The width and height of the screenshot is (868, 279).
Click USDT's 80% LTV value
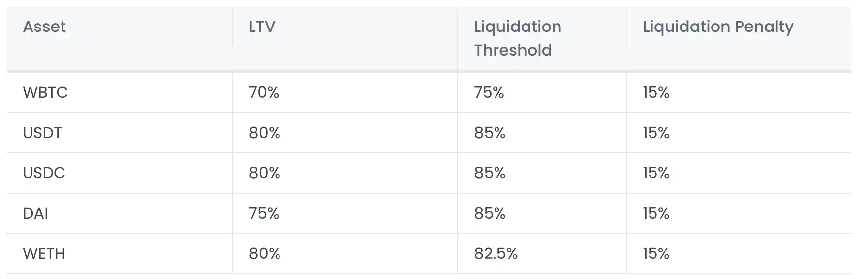(x=264, y=133)
